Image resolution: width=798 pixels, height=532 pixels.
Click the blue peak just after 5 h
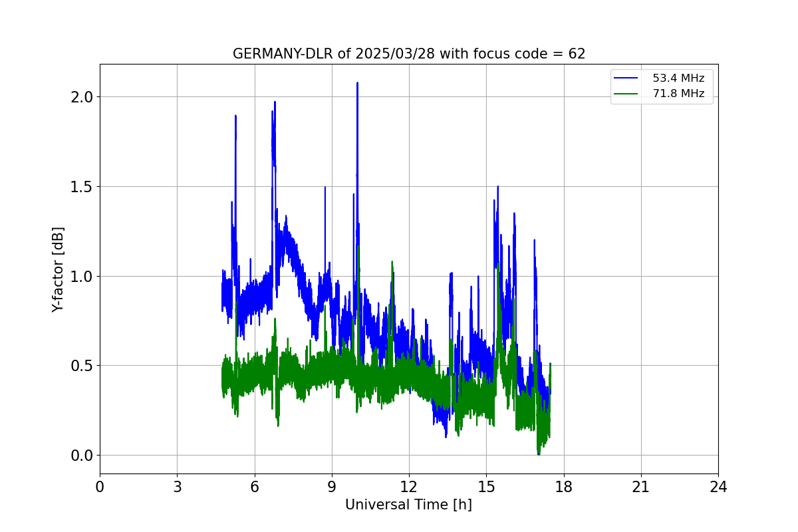point(235,116)
